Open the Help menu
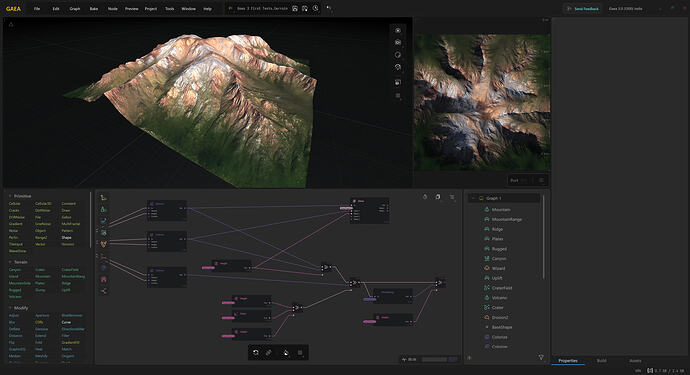The width and height of the screenshot is (690, 375). 207,8
